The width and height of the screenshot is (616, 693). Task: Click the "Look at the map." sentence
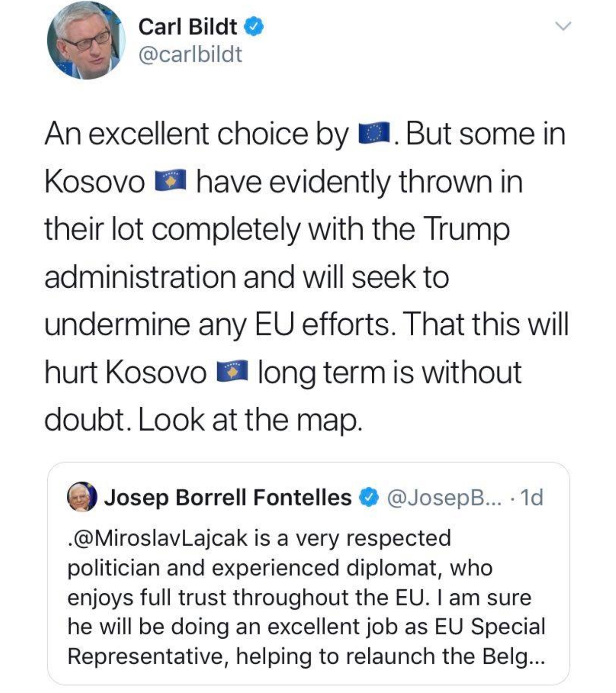pyautogui.click(x=250, y=419)
